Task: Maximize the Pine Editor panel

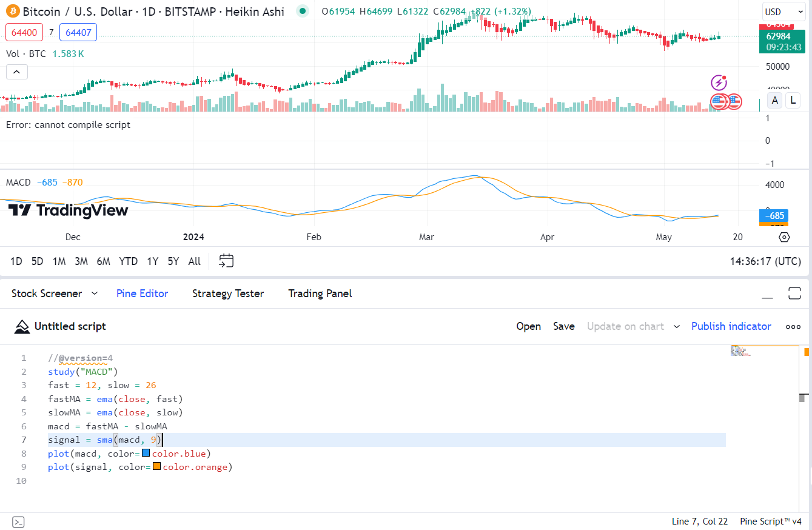Action: [x=794, y=294]
